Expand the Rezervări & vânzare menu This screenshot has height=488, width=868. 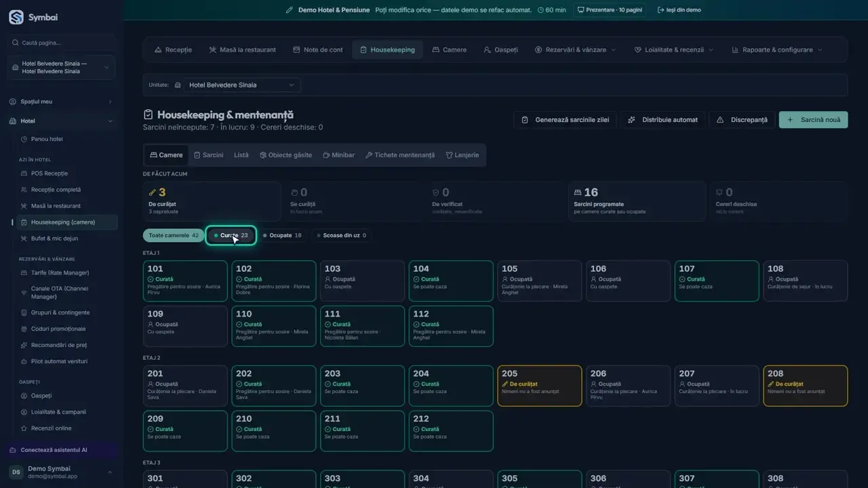575,49
